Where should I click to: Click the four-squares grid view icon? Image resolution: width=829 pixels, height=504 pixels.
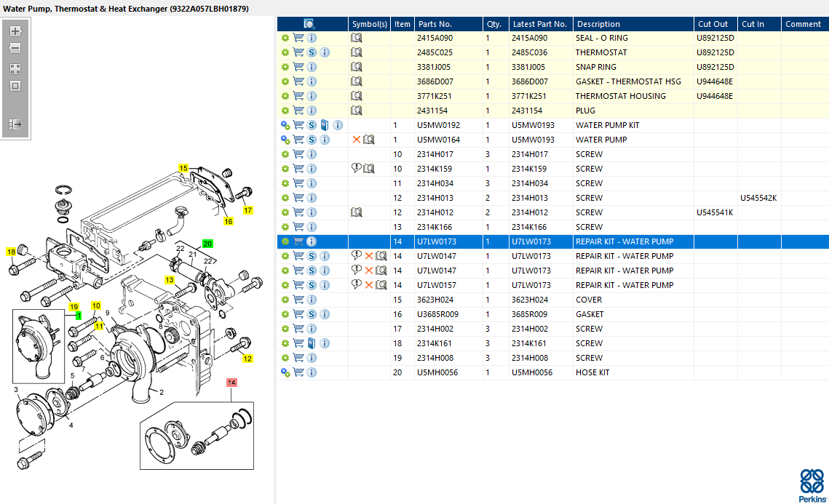click(15, 69)
